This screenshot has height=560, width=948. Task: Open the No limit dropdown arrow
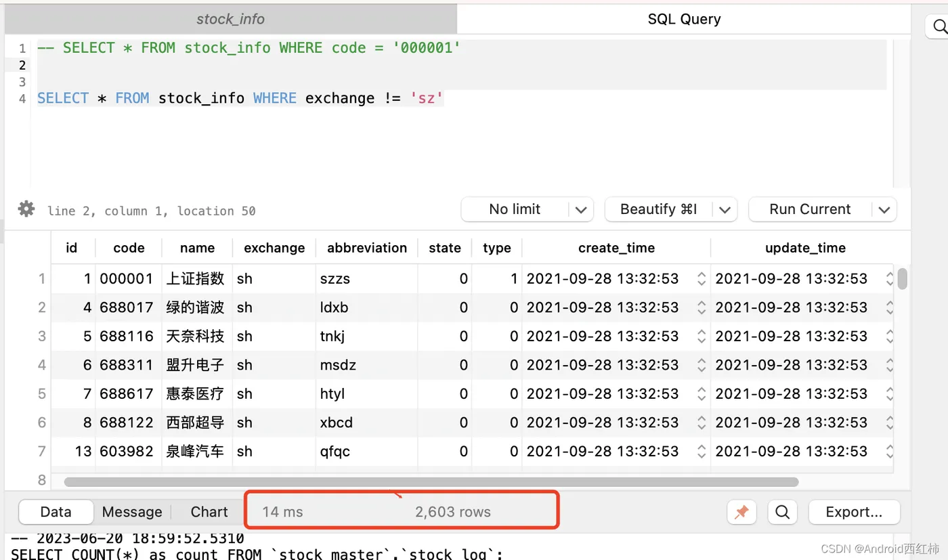click(x=581, y=210)
